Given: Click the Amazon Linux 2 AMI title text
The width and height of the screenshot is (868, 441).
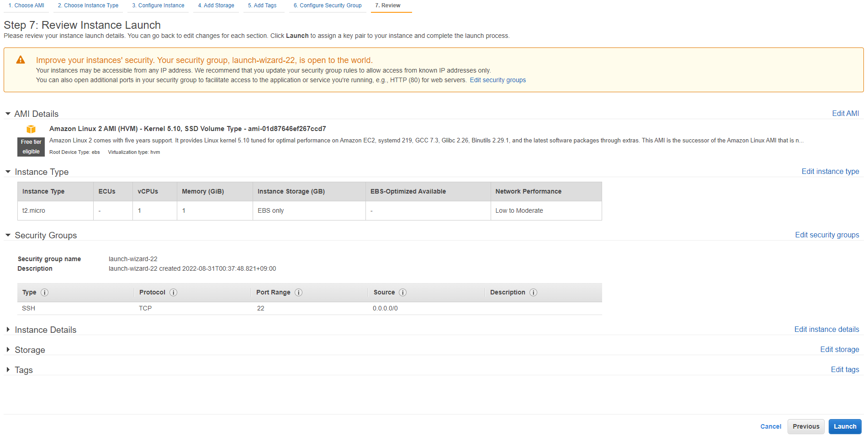Looking at the screenshot, I should 188,129.
